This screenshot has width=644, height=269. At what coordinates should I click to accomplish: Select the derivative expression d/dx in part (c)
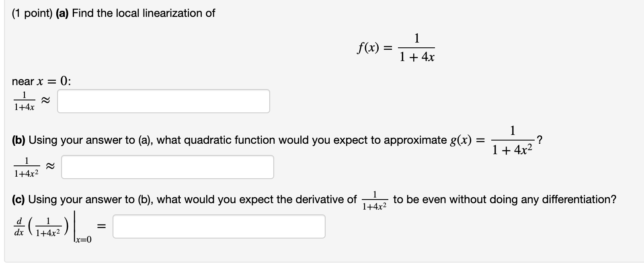click(x=20, y=226)
